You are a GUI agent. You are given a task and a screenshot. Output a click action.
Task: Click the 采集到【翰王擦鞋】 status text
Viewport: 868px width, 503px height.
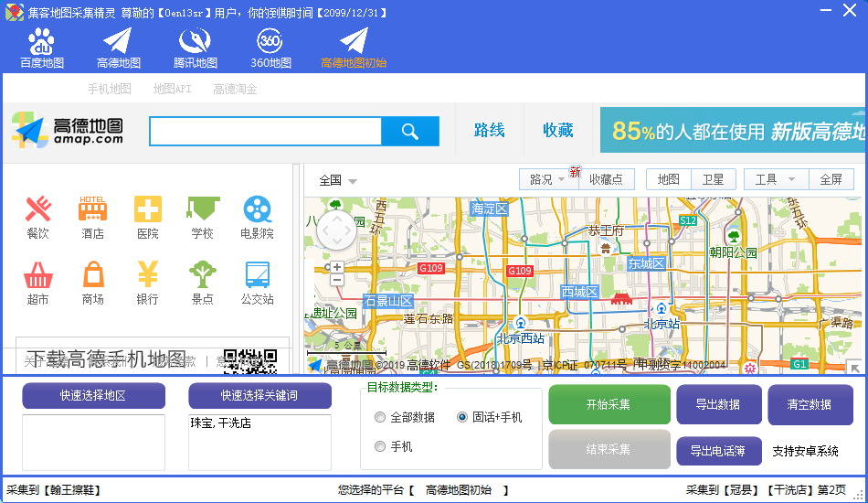click(x=54, y=490)
